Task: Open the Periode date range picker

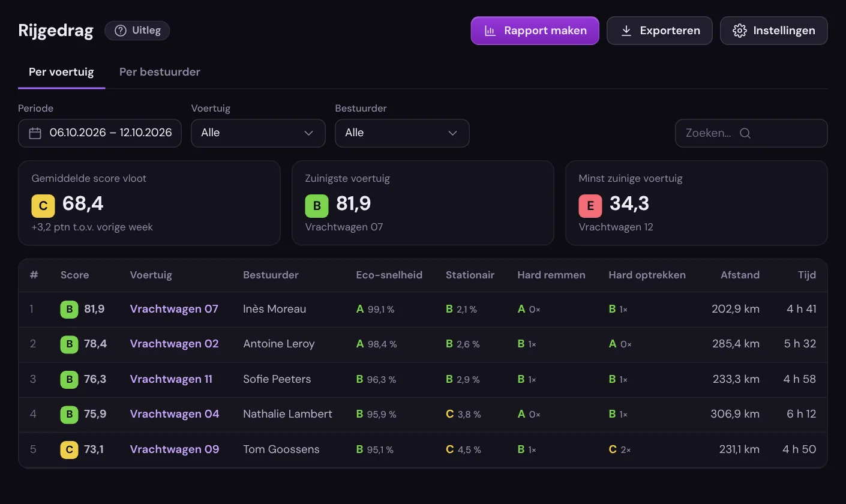Action: pyautogui.click(x=100, y=133)
